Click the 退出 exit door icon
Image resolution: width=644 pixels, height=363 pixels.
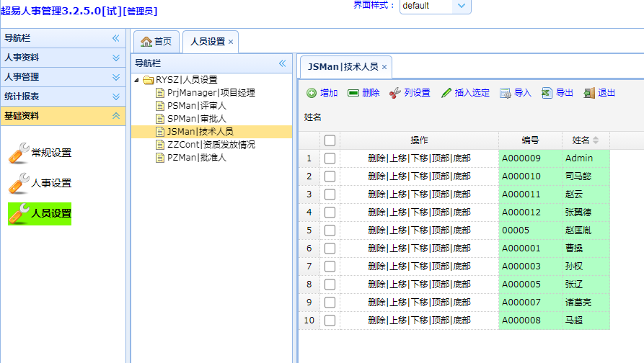pyautogui.click(x=589, y=93)
